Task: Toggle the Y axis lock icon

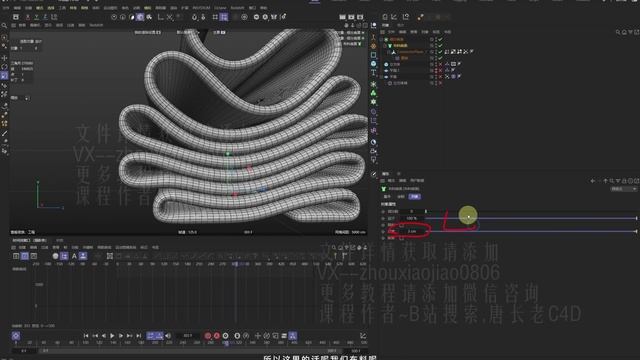Action: coord(36,17)
